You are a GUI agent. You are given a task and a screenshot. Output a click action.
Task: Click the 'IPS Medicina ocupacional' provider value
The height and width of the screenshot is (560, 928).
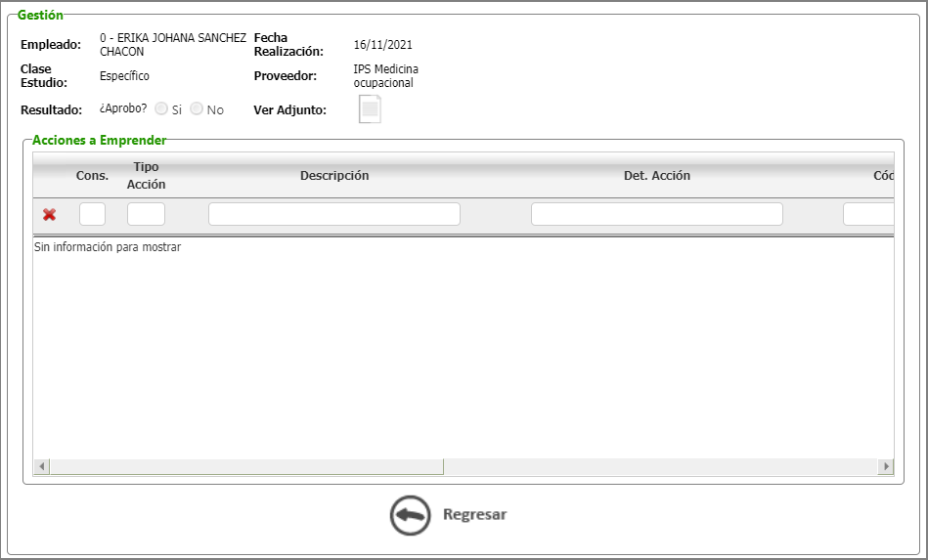(x=386, y=76)
